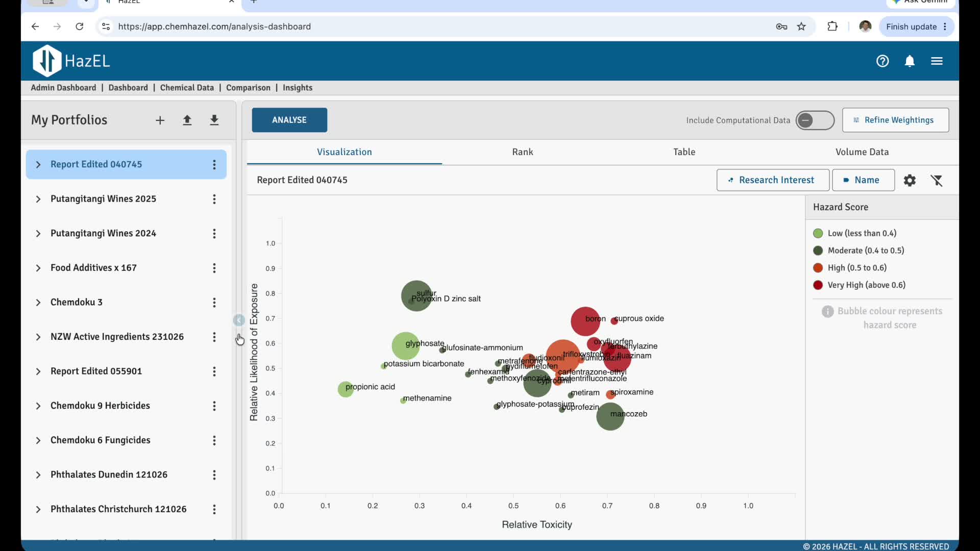Open the notifications bell

[x=910, y=61]
